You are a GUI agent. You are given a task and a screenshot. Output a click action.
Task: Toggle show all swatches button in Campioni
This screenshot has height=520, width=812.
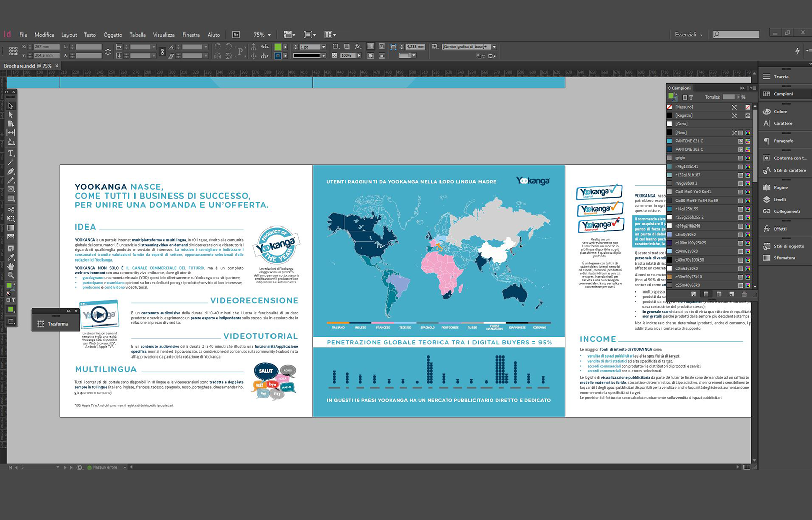point(694,294)
